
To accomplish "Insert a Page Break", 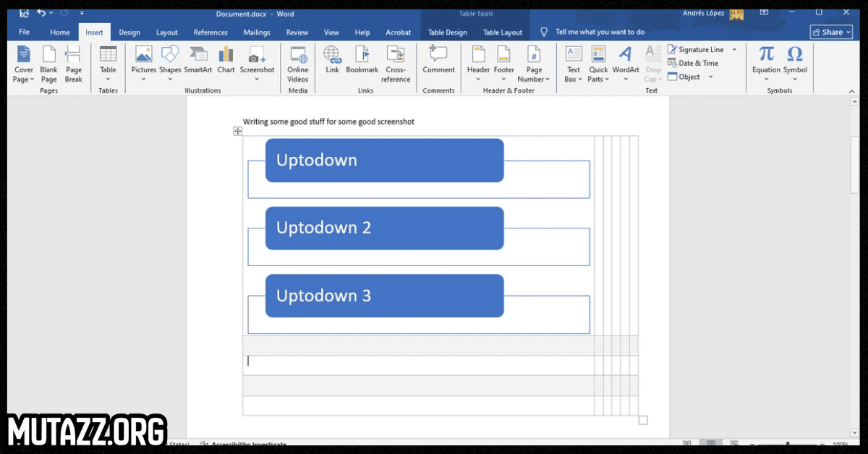I will coord(74,63).
